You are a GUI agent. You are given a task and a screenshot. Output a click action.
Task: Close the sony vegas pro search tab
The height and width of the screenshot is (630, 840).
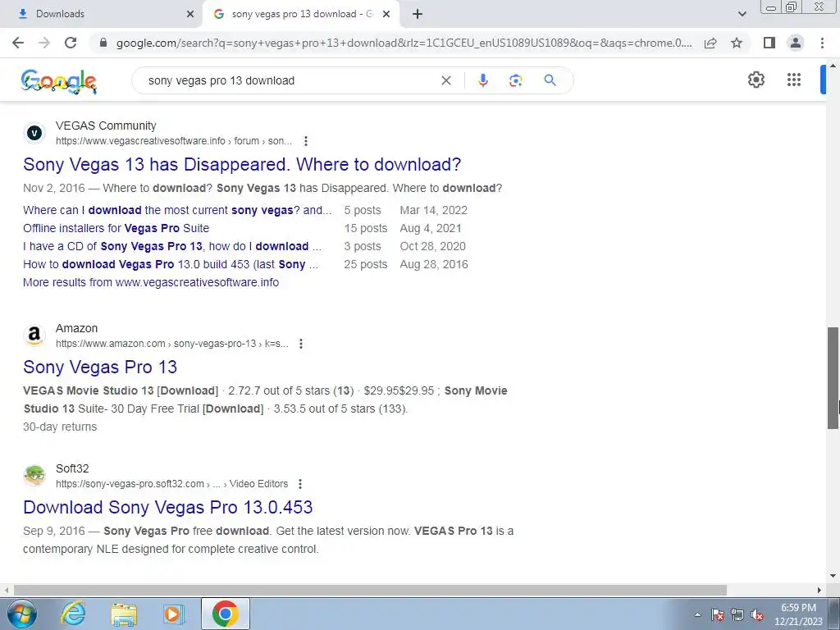point(386,14)
